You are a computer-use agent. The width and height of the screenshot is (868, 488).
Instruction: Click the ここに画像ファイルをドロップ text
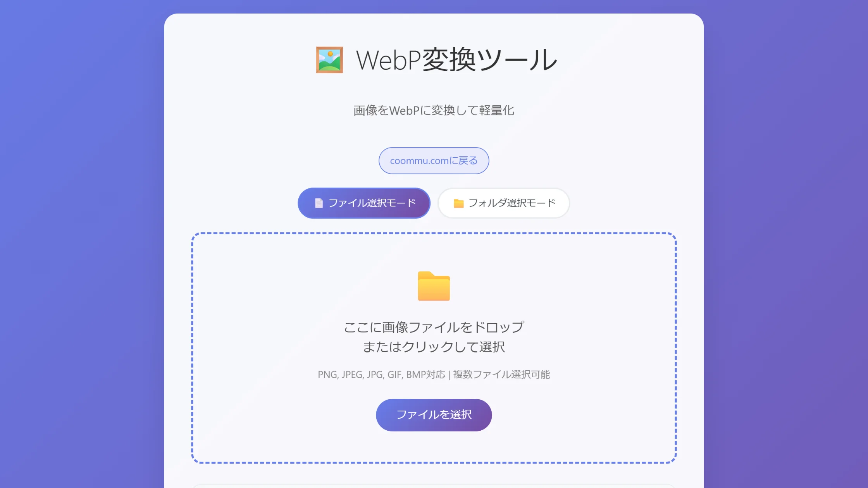434,327
